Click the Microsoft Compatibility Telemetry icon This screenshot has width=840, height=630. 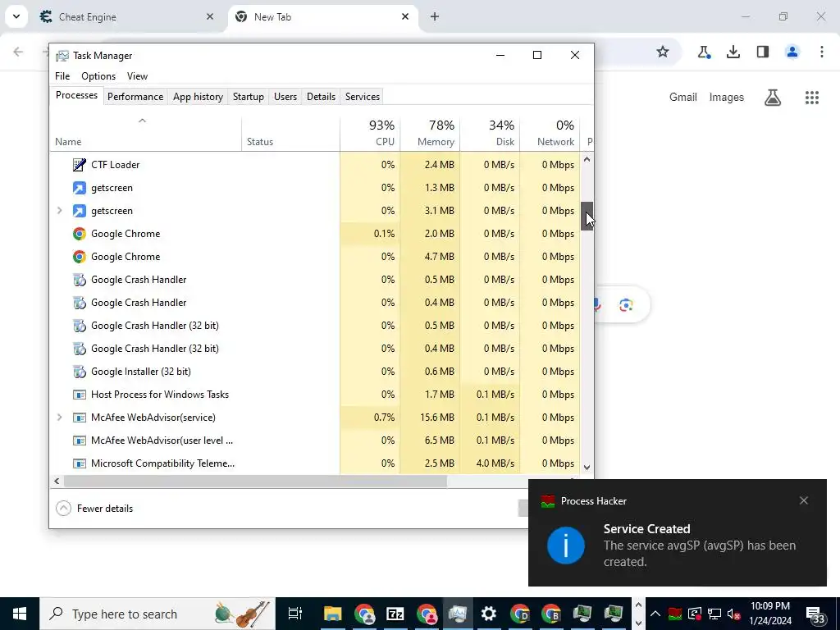coord(80,463)
